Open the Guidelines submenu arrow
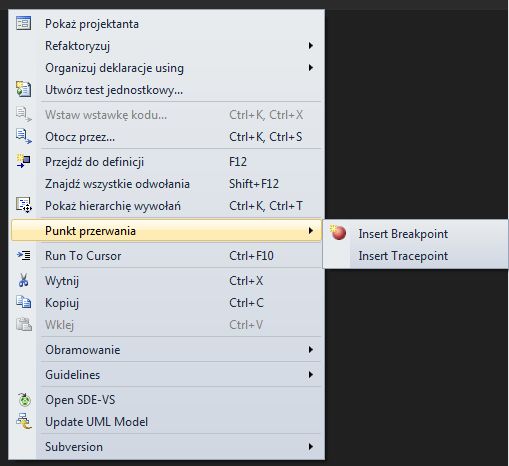 click(x=311, y=375)
